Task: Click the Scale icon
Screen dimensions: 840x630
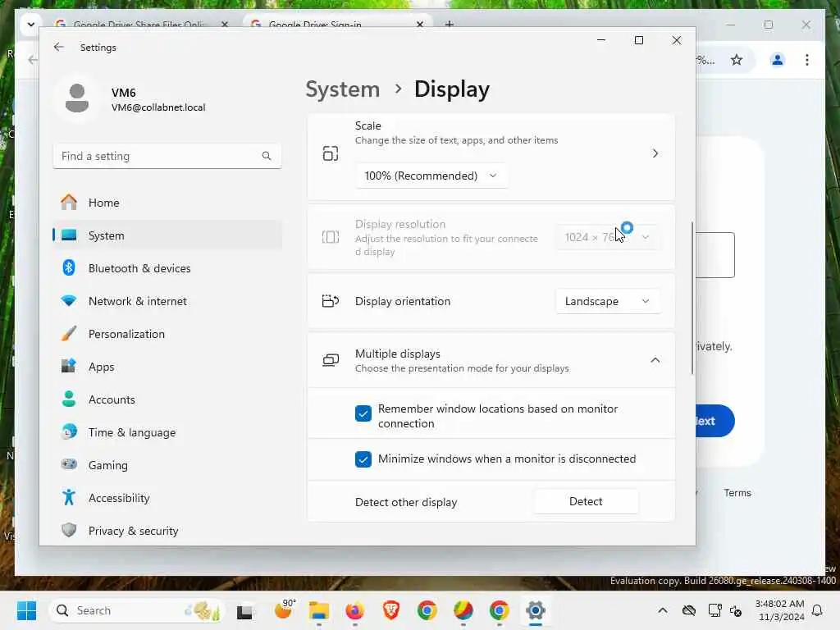Action: pyautogui.click(x=331, y=153)
